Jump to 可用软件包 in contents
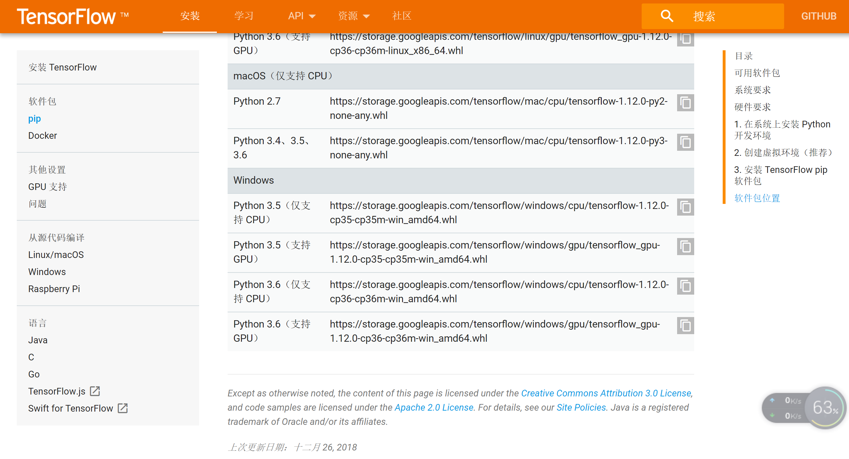Screen dimensions: 849x459 pyautogui.click(x=757, y=73)
